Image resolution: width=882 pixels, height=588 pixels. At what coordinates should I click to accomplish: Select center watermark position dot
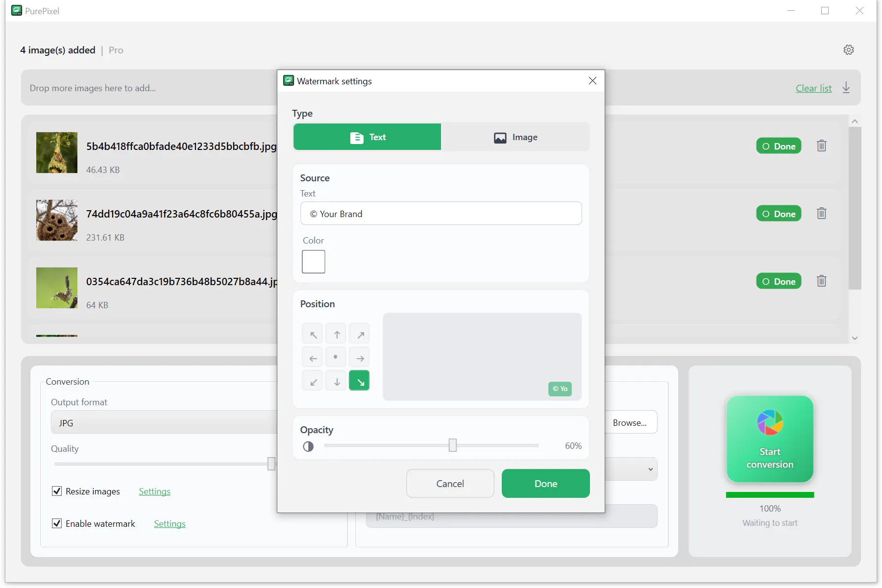click(336, 358)
